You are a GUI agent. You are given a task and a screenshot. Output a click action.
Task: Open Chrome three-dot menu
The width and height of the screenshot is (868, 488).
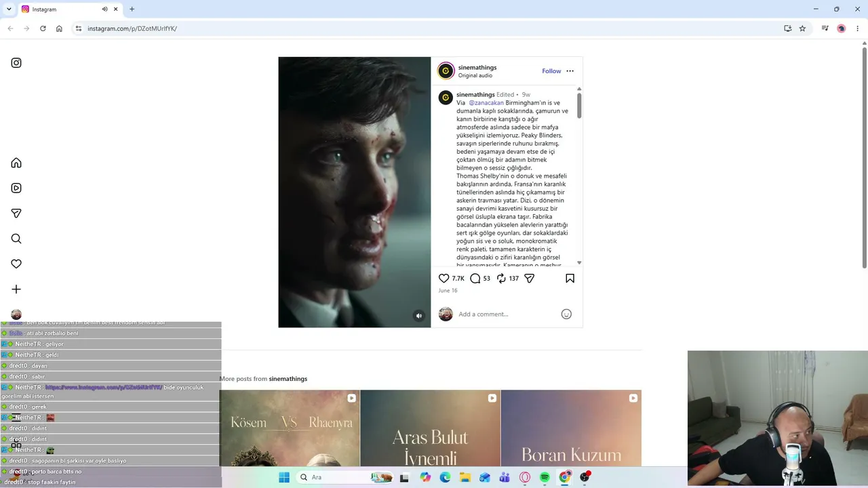pyautogui.click(x=858, y=28)
